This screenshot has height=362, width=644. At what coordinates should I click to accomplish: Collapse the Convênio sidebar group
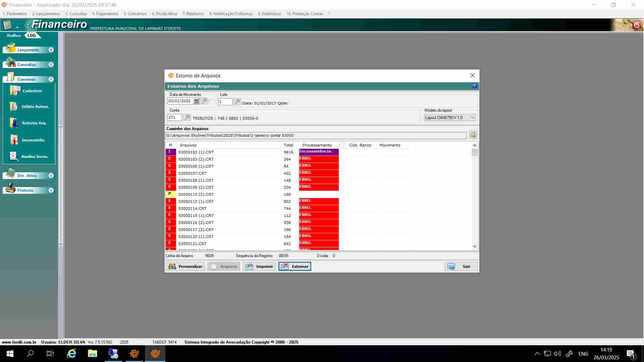[x=51, y=79]
